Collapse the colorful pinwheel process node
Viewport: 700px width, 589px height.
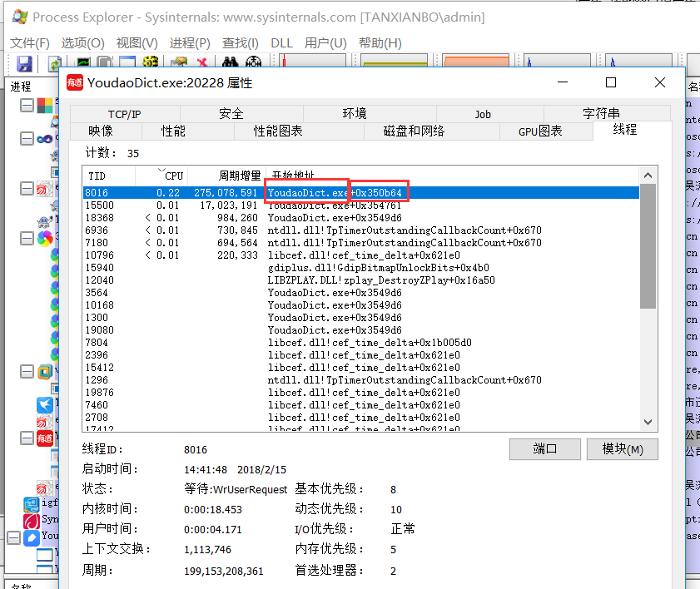click(27, 239)
